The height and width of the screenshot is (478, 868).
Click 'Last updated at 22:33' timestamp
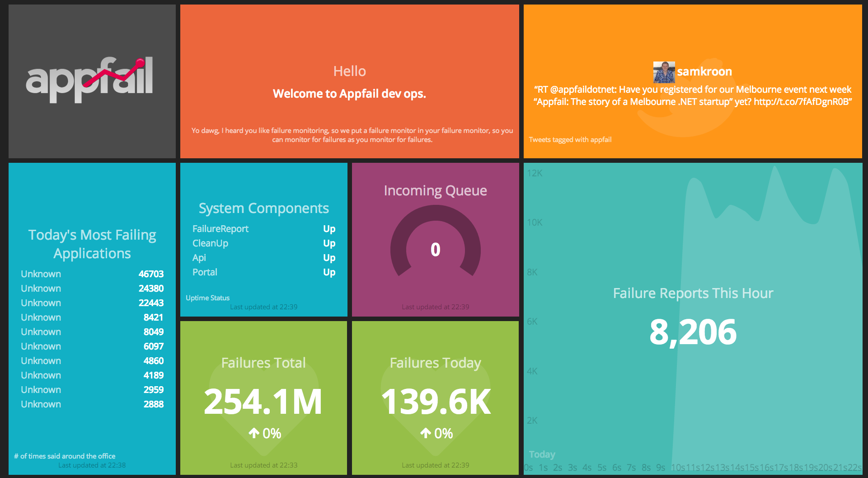264,465
